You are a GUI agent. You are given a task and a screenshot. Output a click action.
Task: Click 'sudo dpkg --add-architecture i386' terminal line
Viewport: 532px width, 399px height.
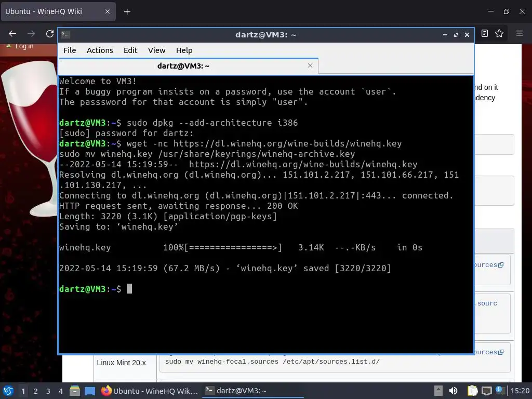point(179,123)
